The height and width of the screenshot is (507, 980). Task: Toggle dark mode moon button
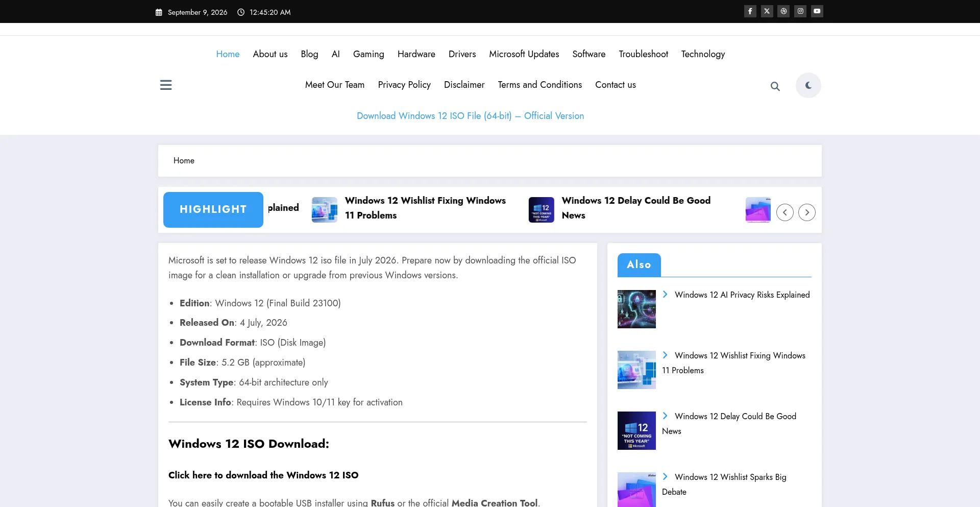click(x=808, y=85)
